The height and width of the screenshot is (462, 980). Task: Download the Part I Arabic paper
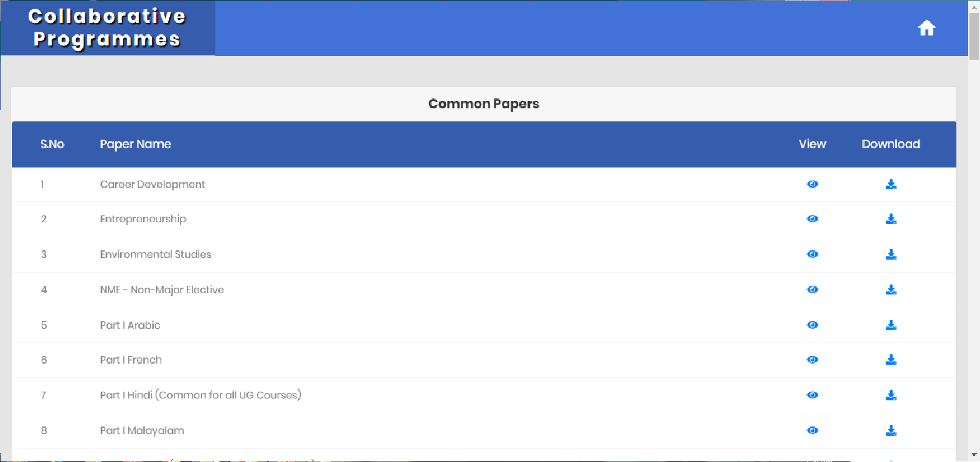(x=891, y=325)
